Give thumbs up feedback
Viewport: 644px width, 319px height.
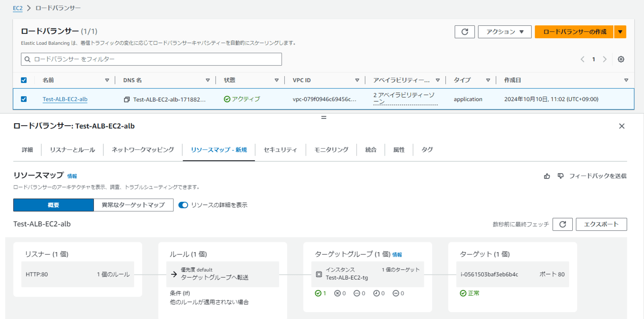point(547,176)
